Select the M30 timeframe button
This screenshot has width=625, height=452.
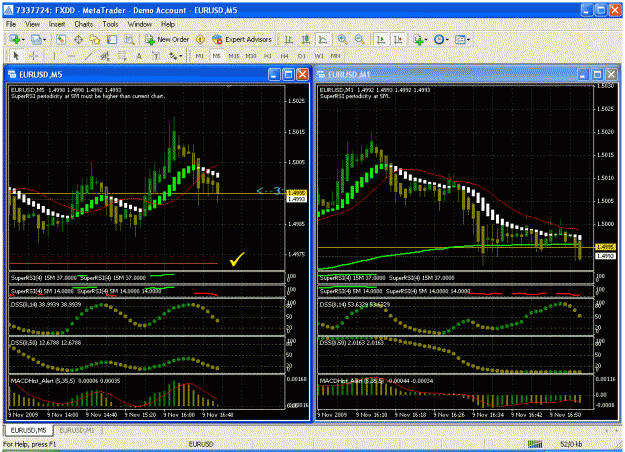pos(251,56)
